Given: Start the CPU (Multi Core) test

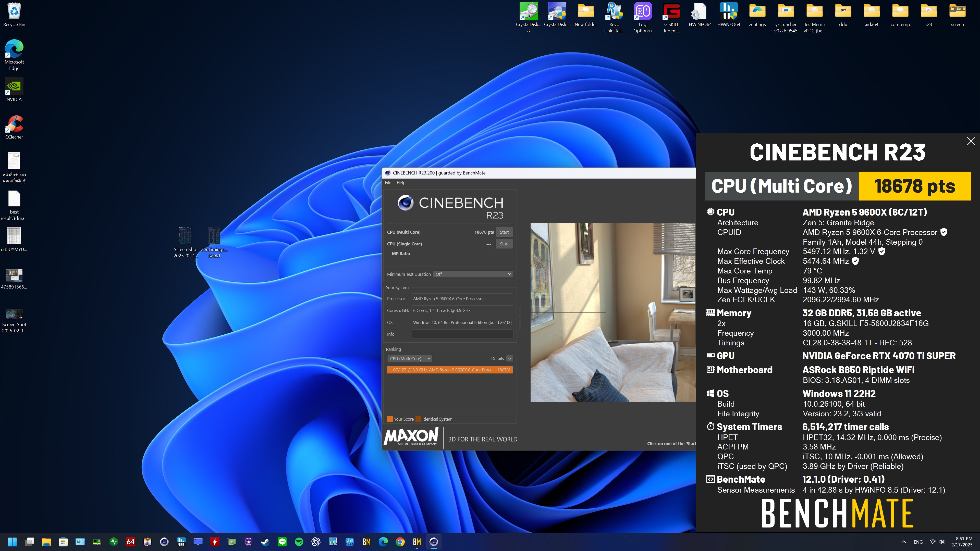Looking at the screenshot, I should pyautogui.click(x=504, y=232).
